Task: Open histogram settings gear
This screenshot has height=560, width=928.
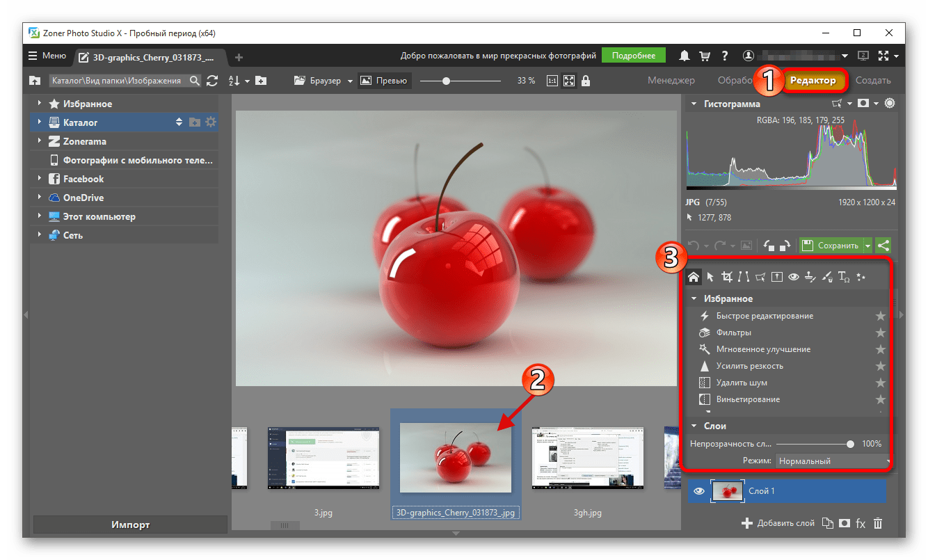Action: click(x=889, y=103)
